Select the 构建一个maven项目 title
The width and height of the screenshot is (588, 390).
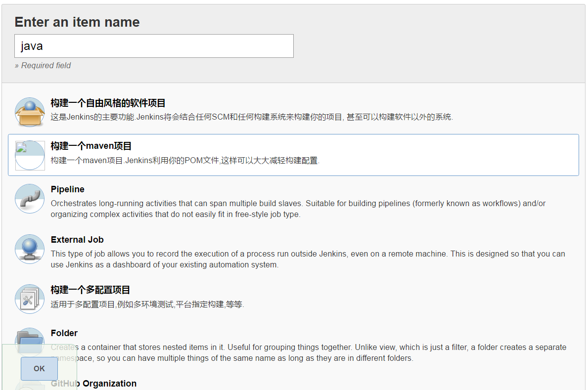pyautogui.click(x=91, y=146)
